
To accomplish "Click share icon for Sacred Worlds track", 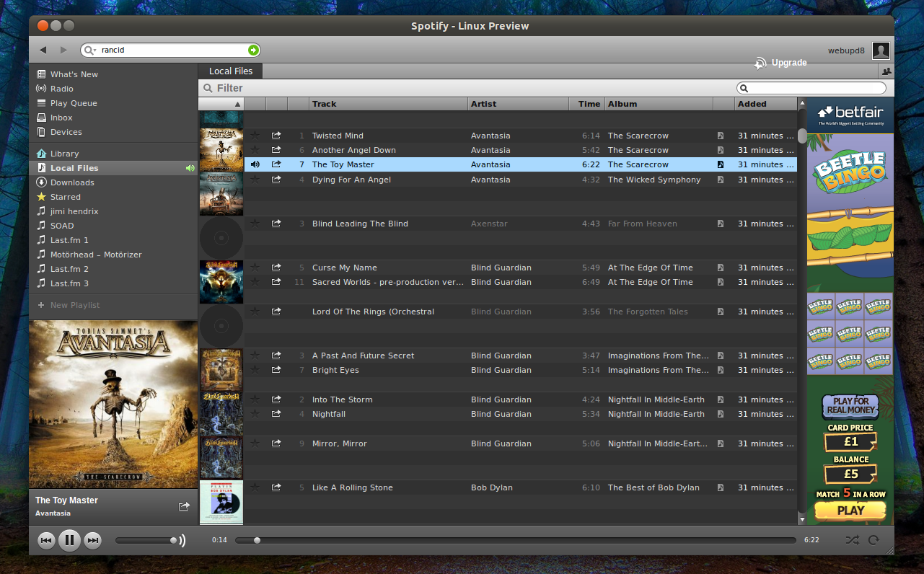I will (x=276, y=282).
